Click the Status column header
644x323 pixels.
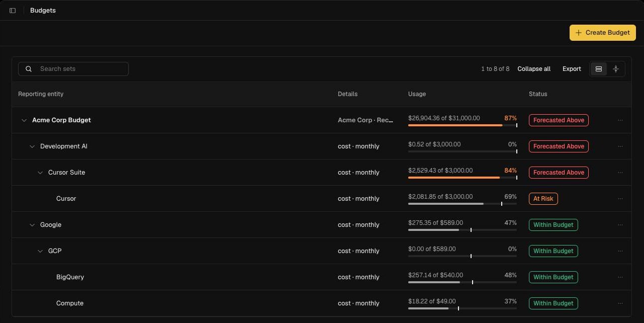coord(538,94)
